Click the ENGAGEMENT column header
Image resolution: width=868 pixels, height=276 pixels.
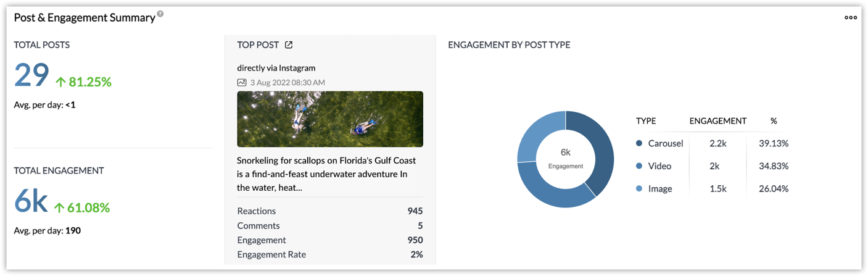(717, 121)
